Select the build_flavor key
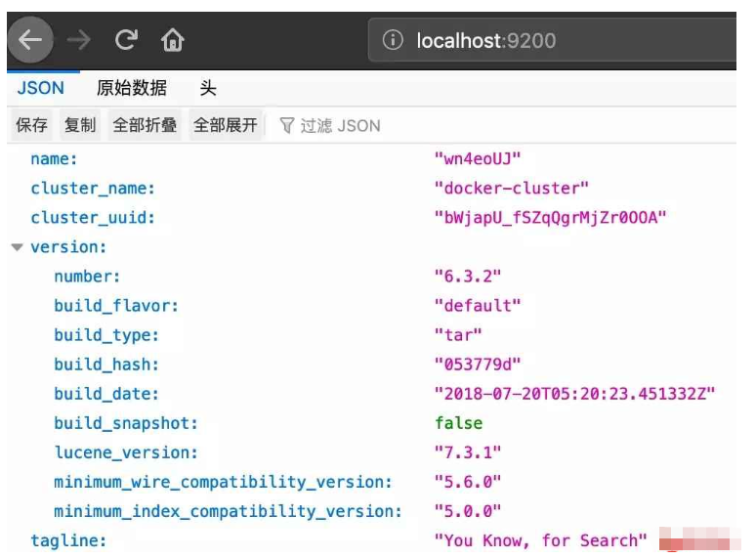Image resolution: width=756 pixels, height=558 pixels. [x=116, y=306]
